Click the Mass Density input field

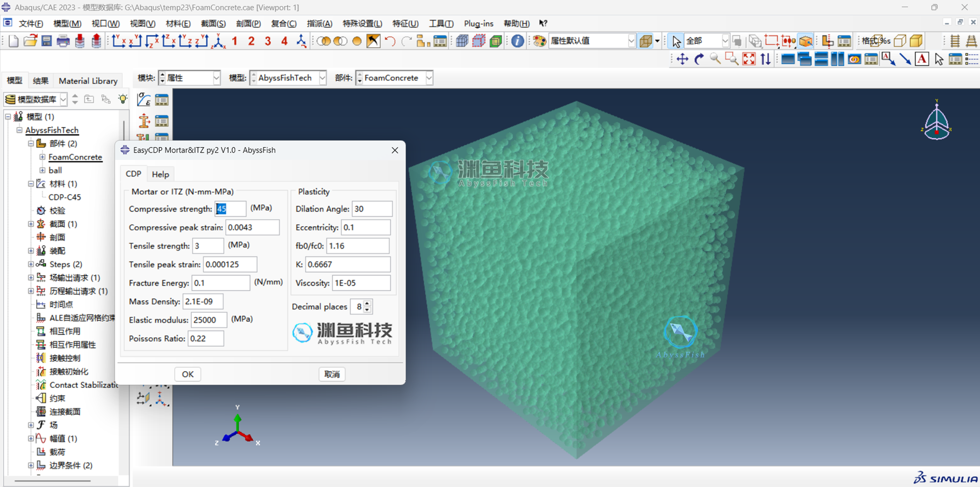click(x=203, y=301)
